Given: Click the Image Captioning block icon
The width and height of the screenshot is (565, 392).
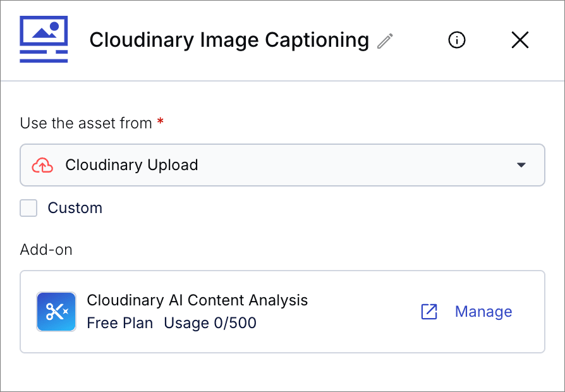Looking at the screenshot, I should pos(44,39).
